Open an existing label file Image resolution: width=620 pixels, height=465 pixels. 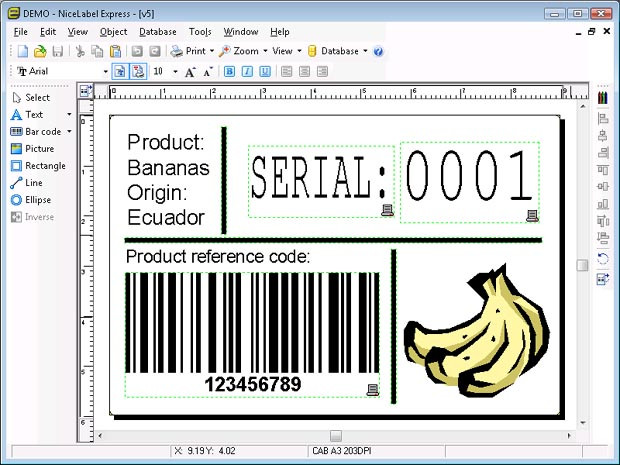tap(40, 51)
